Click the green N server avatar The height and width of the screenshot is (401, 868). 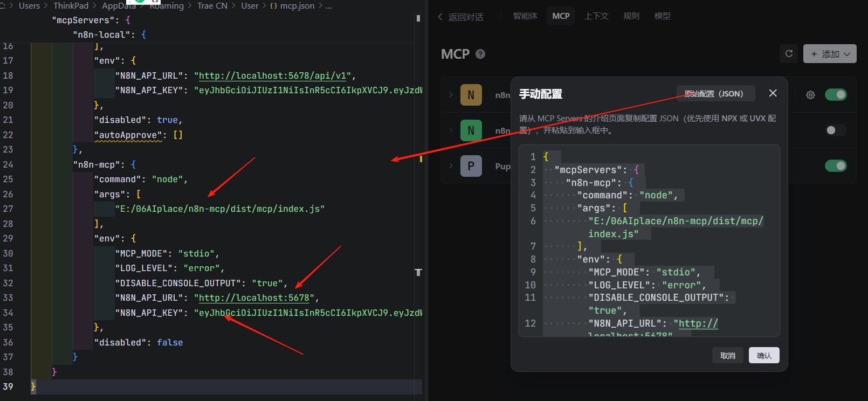click(x=471, y=130)
